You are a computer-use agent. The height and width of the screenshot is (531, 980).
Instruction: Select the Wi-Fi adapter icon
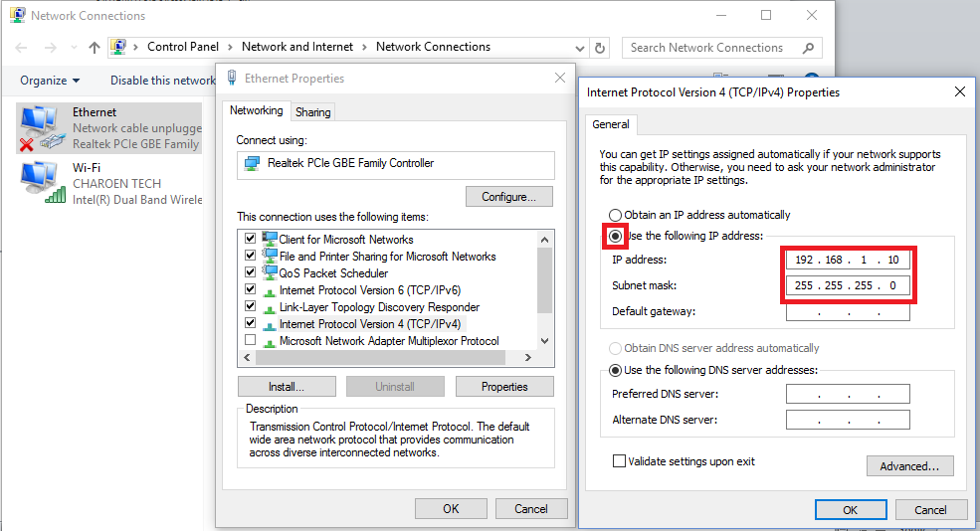pyautogui.click(x=42, y=182)
